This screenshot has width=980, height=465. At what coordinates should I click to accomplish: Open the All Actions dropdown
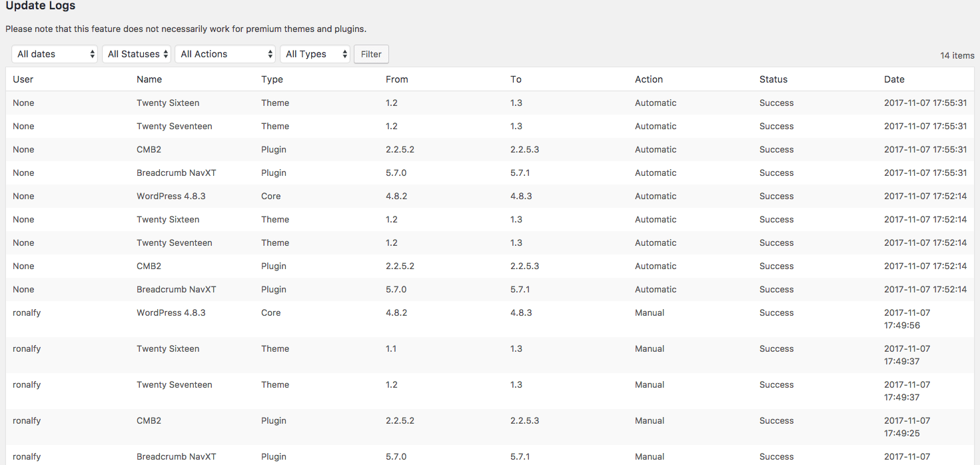(225, 54)
